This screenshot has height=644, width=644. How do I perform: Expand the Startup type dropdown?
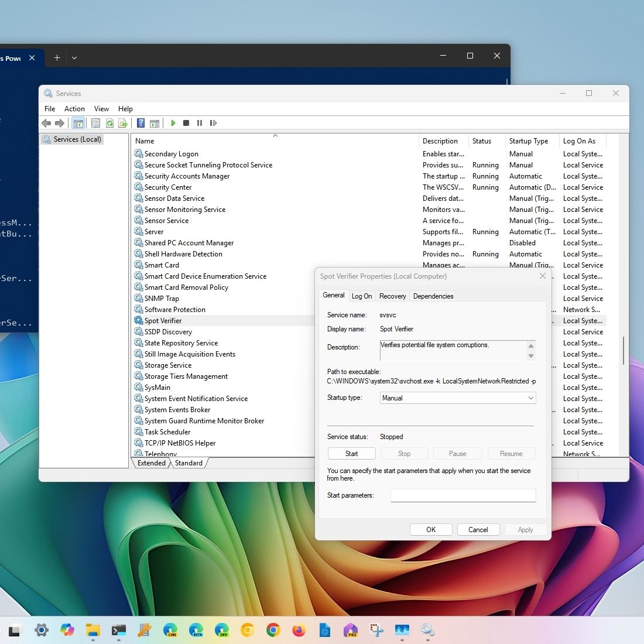tap(458, 398)
